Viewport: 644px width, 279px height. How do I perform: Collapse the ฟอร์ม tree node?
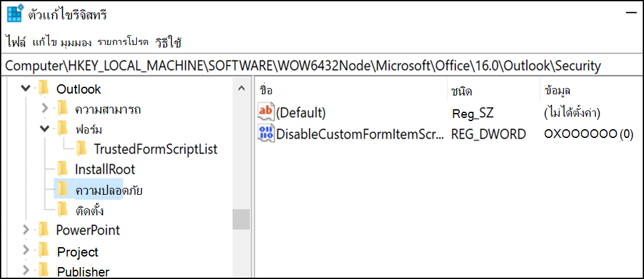[45, 129]
